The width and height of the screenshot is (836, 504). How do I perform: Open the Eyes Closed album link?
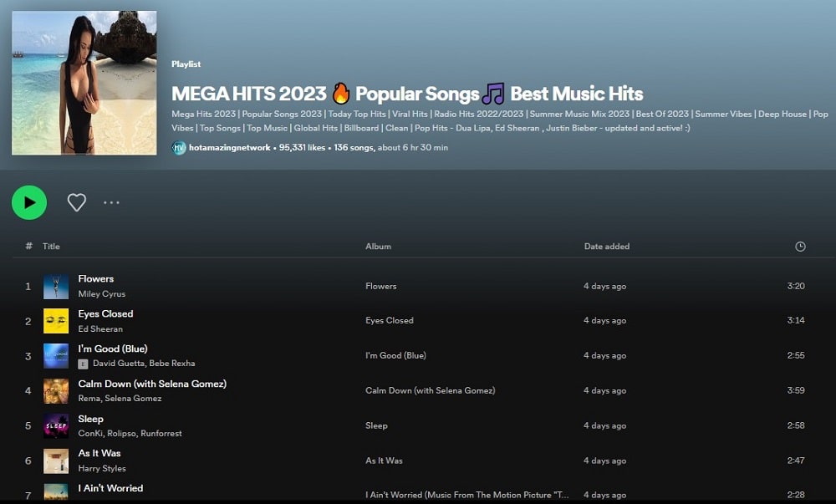tap(390, 320)
